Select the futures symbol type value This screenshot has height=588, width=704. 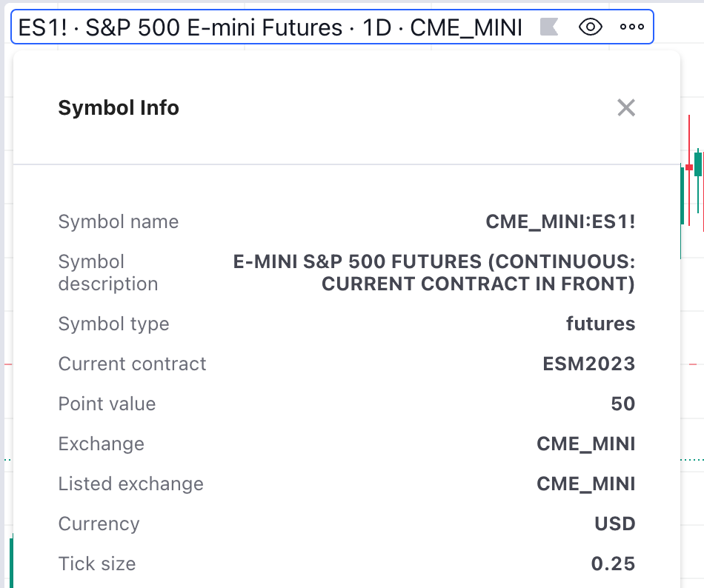(x=600, y=324)
